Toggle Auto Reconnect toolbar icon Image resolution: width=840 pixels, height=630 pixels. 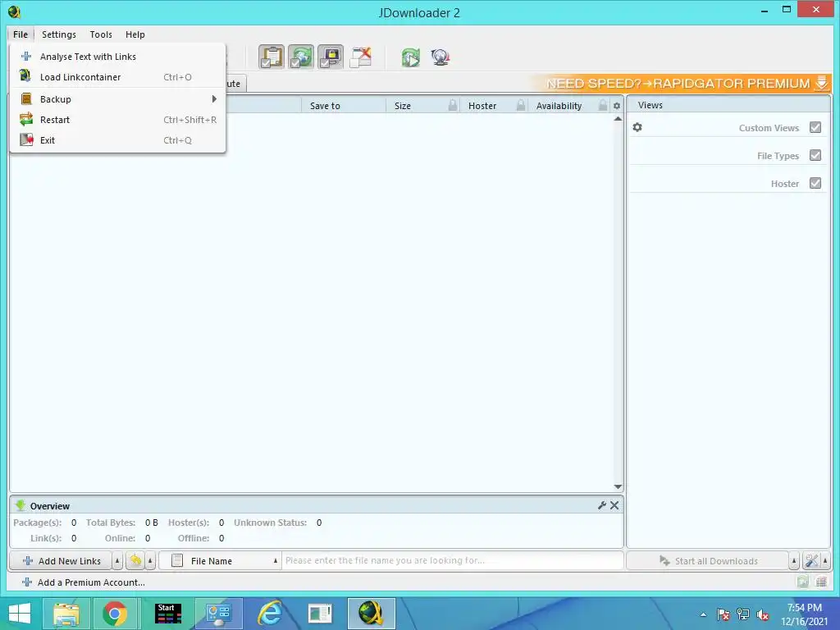pyautogui.click(x=300, y=57)
